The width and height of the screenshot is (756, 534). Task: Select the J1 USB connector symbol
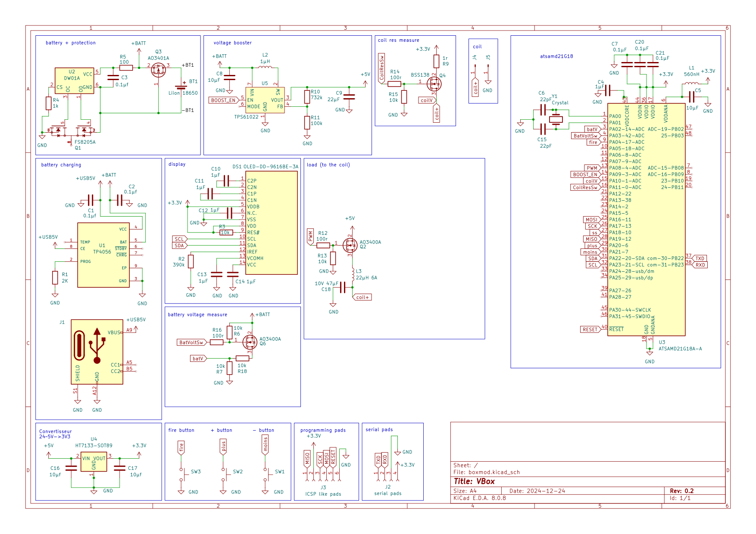[97, 352]
